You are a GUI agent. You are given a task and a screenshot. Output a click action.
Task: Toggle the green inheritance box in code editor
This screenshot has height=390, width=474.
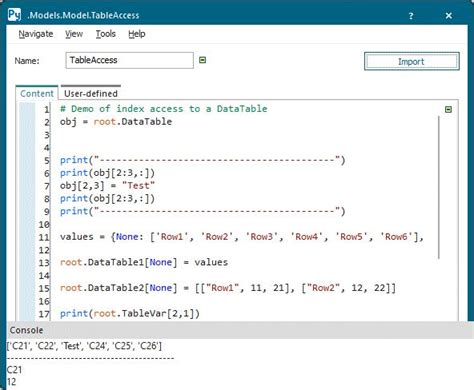[448, 109]
